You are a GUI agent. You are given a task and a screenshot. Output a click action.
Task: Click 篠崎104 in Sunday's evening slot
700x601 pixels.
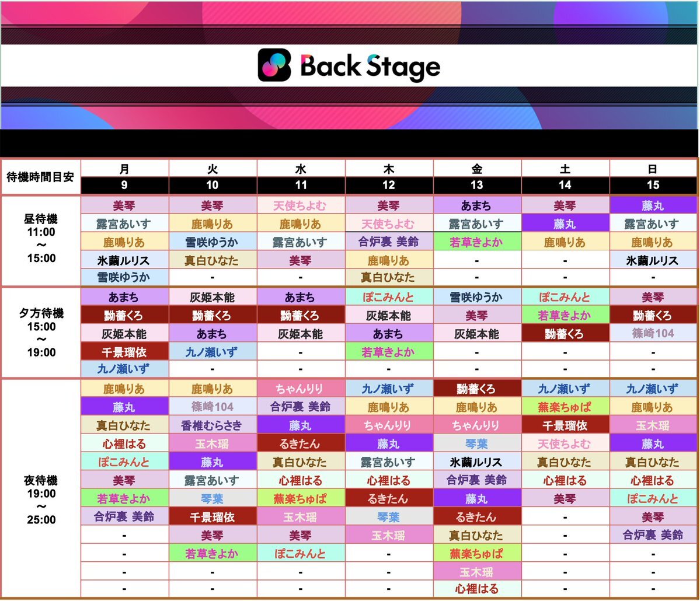653,333
